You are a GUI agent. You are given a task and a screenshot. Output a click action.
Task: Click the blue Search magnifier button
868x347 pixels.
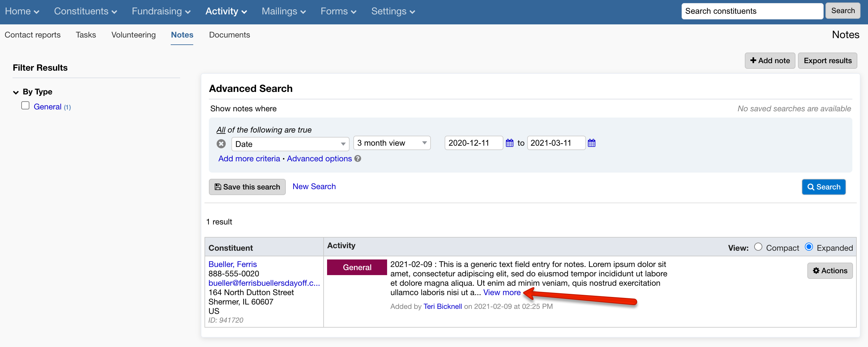(823, 187)
